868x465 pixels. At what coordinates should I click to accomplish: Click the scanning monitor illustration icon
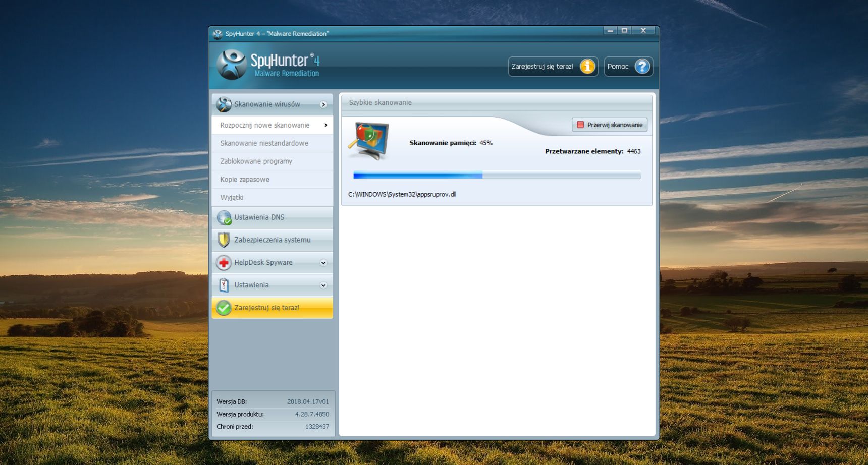tap(369, 141)
